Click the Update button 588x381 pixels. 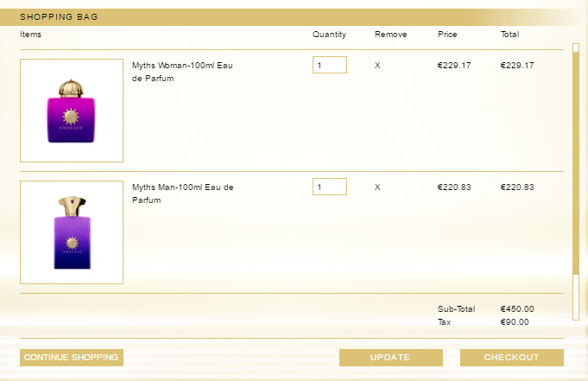click(391, 358)
